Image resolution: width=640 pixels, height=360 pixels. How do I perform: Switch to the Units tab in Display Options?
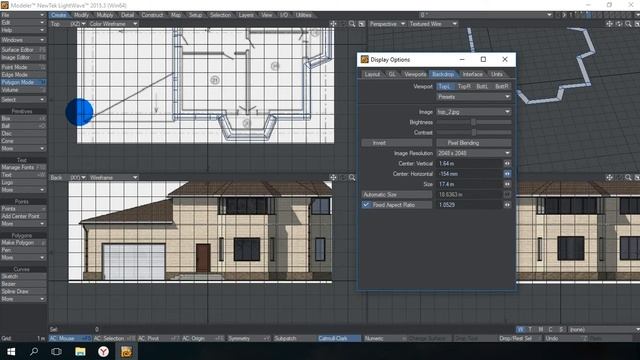pos(497,74)
